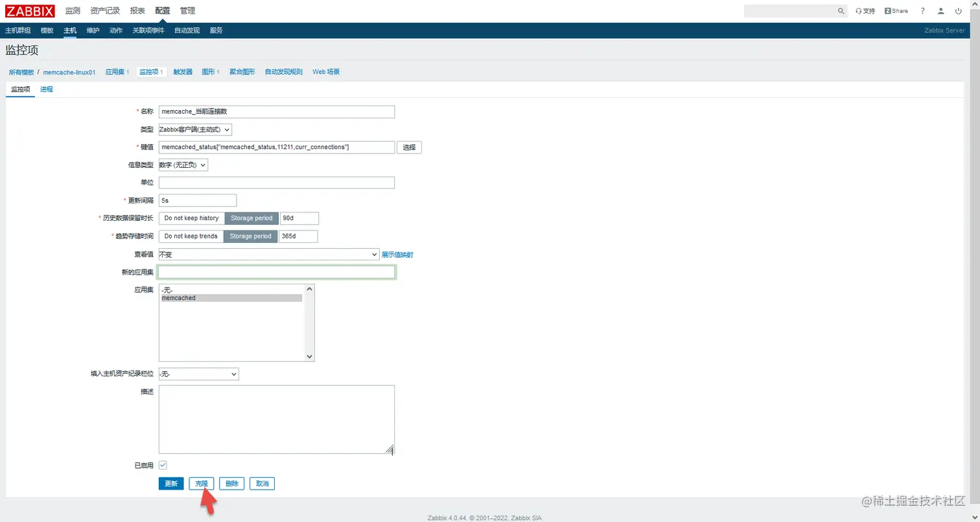980x522 pixels.
Task: Go to 自动发现 submenu
Action: coord(187,30)
